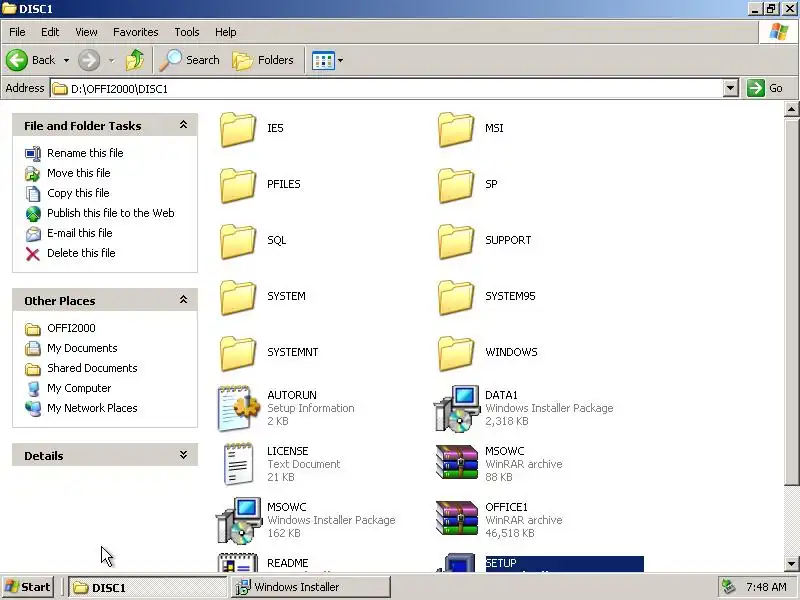This screenshot has width=800, height=600.
Task: Open the File menu
Action: pos(17,32)
